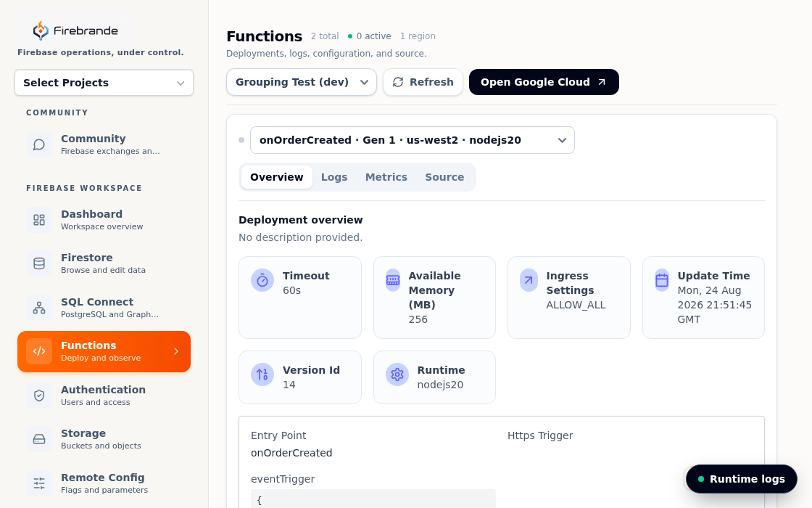This screenshot has width=812, height=508.
Task: Click the 'onOrderCreated' entry point value
Action: tap(291, 453)
